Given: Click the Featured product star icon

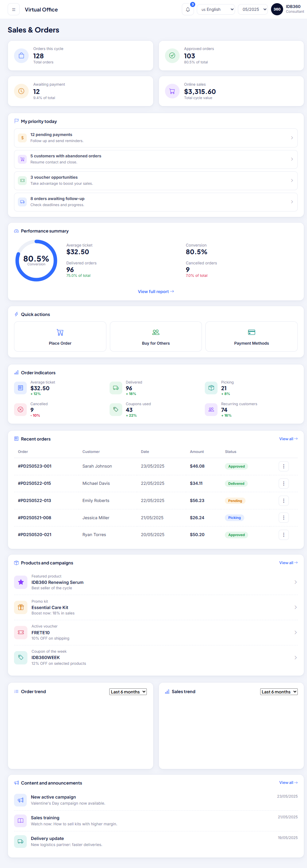Looking at the screenshot, I should (x=21, y=582).
